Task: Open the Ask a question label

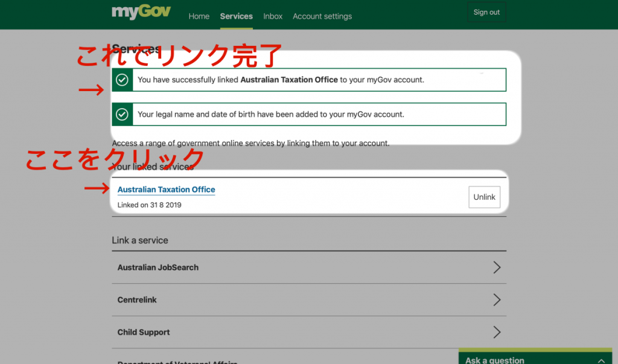Action: pos(495,360)
